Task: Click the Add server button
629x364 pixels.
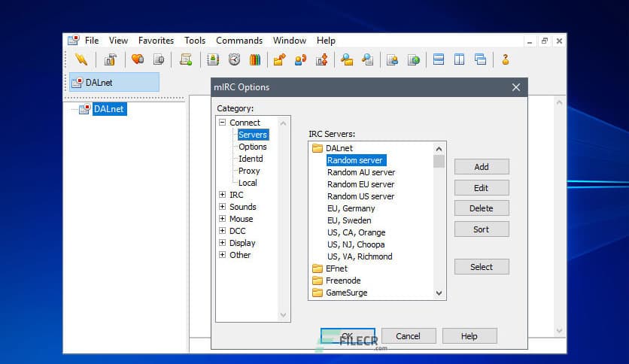Action: coord(482,167)
